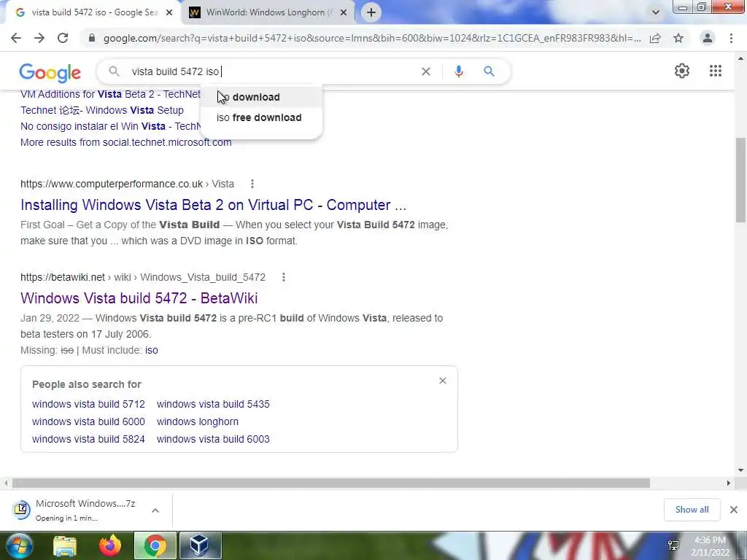Open the Windows Start menu
Image resolution: width=747 pixels, height=560 pixels.
tap(19, 545)
